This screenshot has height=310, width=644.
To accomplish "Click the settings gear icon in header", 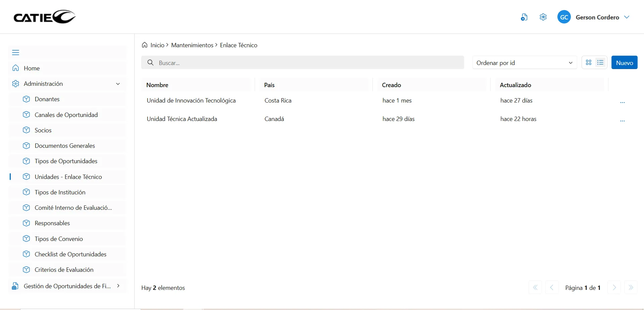I will coord(543,17).
